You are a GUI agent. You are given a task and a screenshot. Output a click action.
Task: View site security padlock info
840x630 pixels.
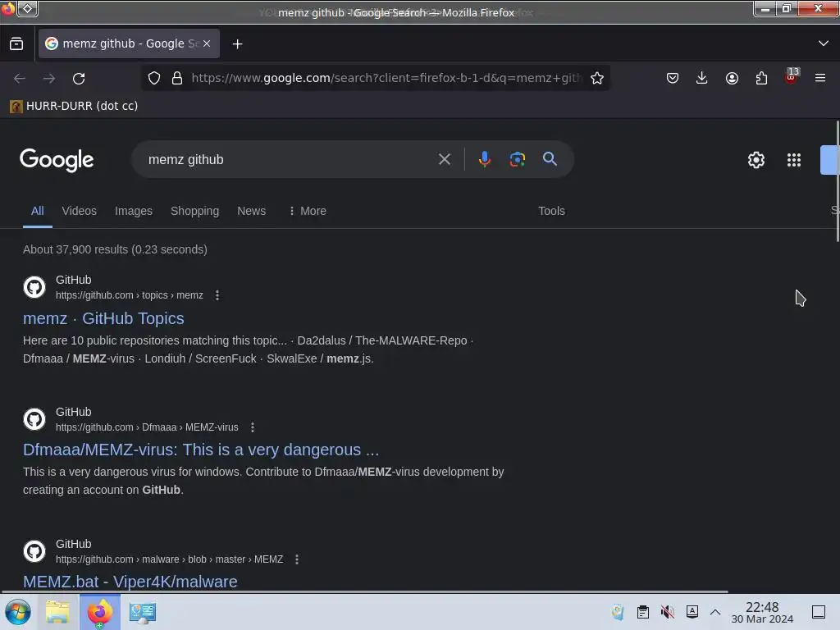(x=177, y=78)
